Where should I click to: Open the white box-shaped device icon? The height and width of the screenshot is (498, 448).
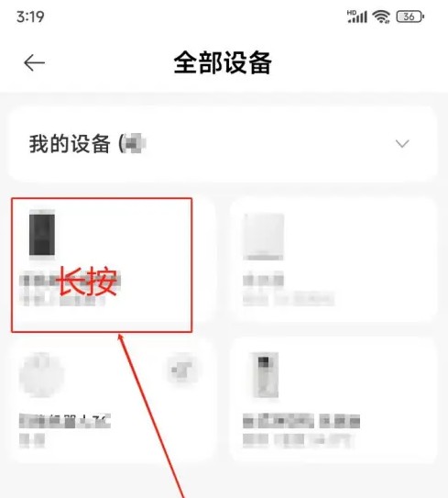coord(263,237)
